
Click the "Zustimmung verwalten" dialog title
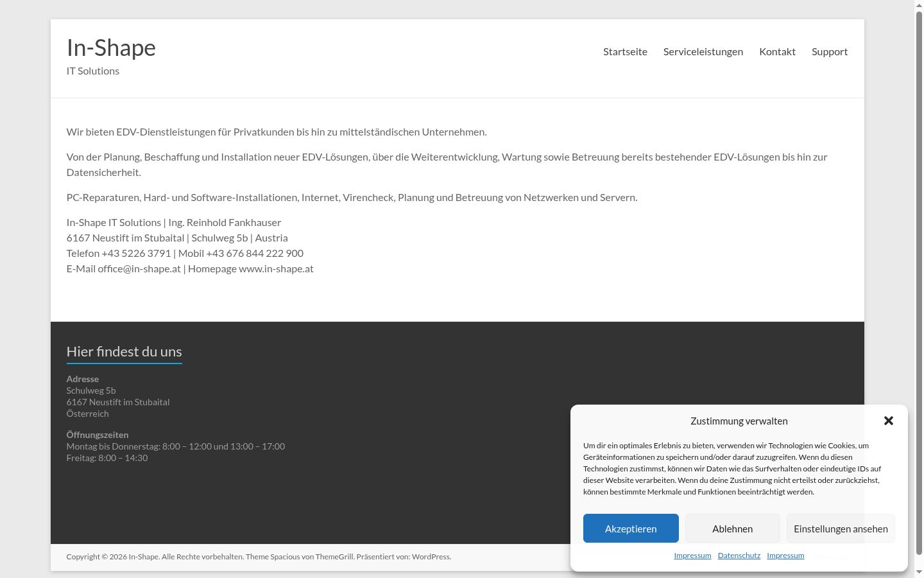pos(739,421)
